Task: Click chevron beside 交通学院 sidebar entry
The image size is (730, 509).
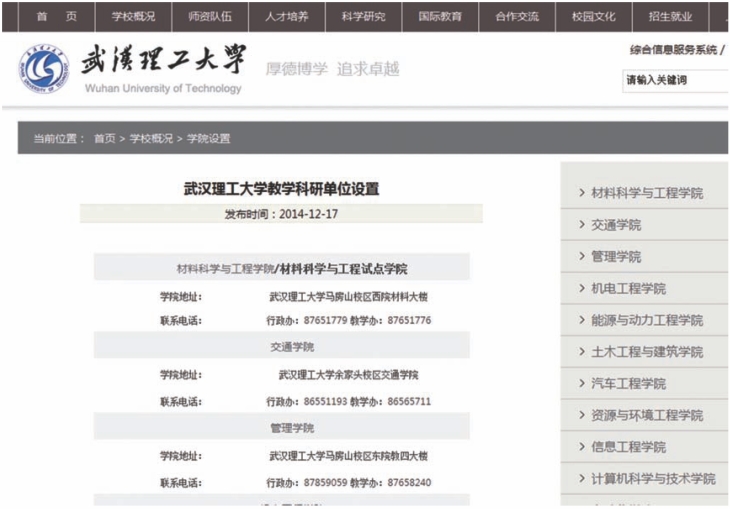Action: pos(581,224)
